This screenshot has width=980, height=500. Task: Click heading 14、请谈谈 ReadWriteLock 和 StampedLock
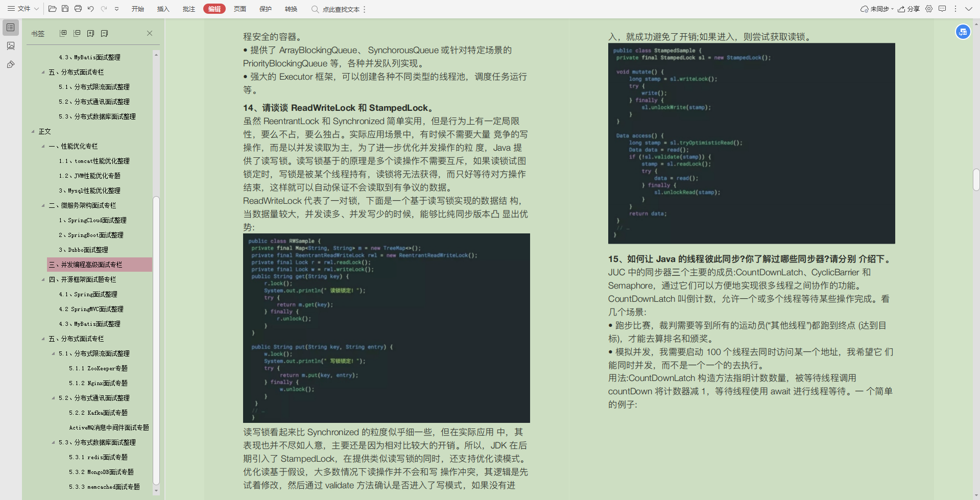point(339,108)
